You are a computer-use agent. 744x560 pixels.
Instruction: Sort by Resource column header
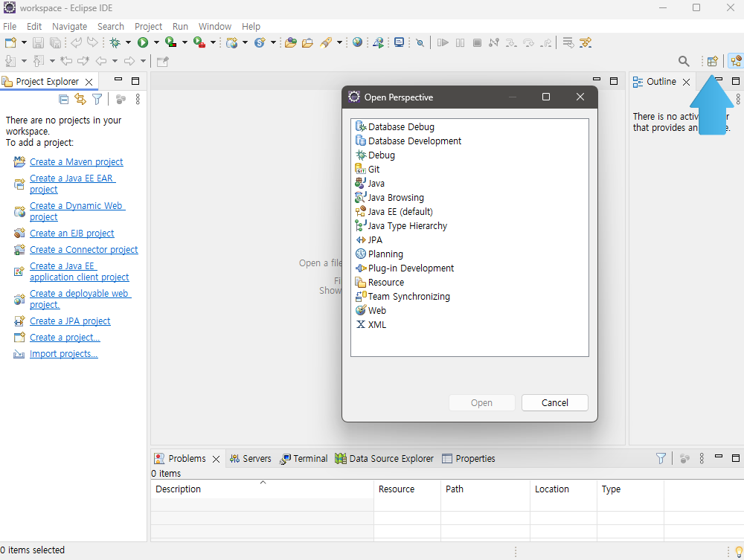coord(408,489)
